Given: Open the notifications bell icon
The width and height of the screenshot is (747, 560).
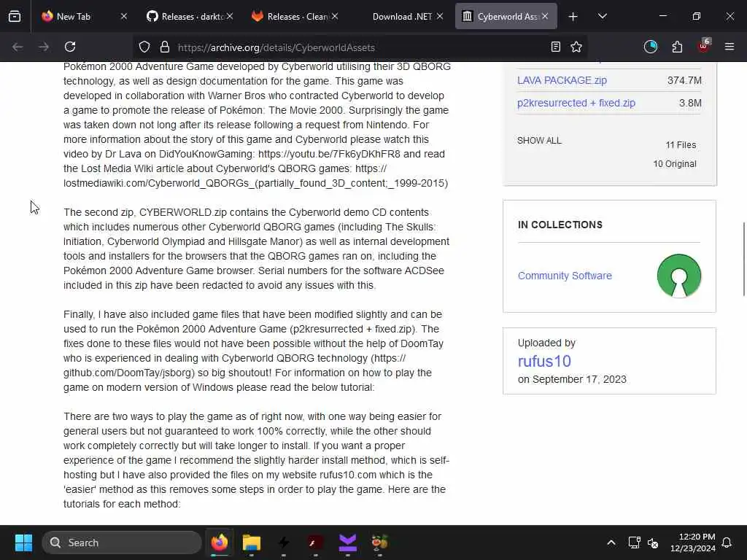Looking at the screenshot, I should [x=727, y=542].
